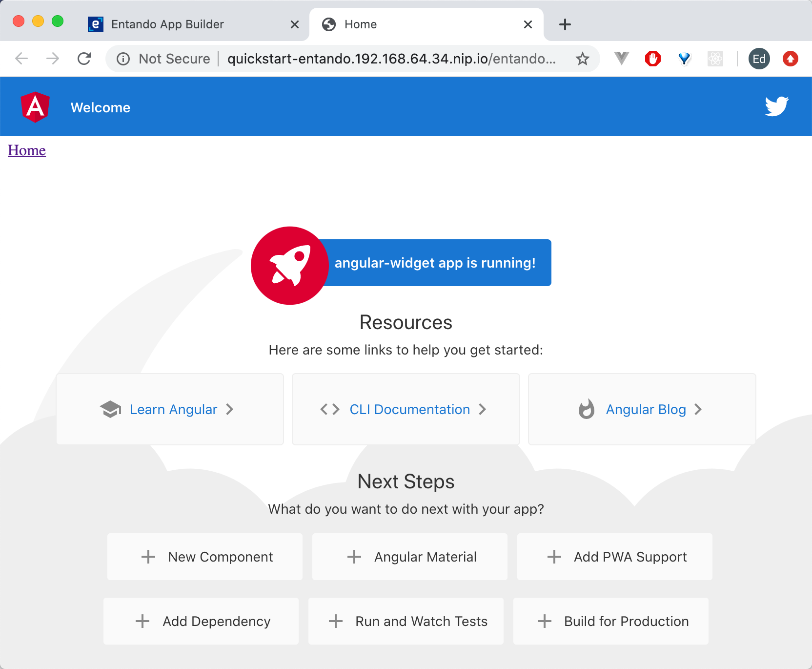
Task: Expand the chevron beside CLI Documentation
Action: [483, 410]
